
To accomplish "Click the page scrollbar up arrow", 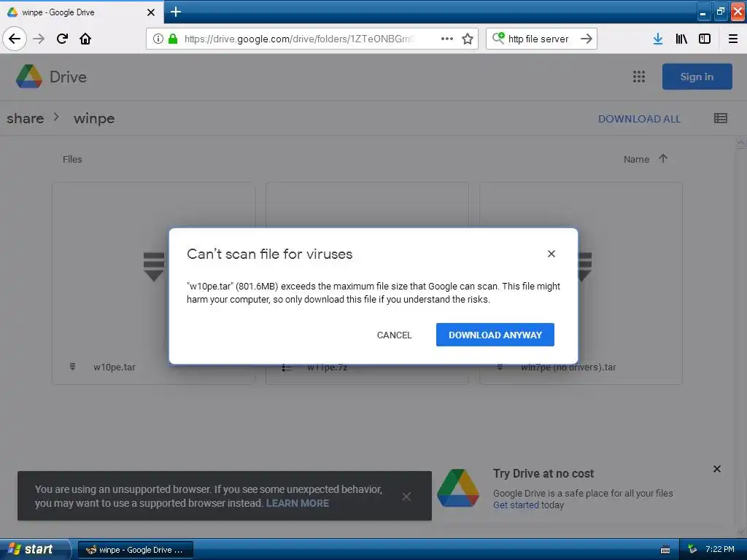I will (x=741, y=142).
